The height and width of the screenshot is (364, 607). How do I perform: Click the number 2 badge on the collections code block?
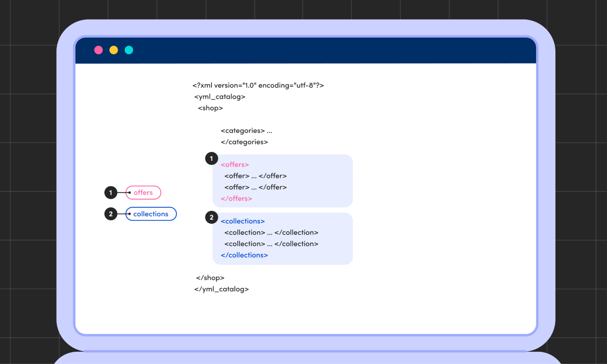tap(211, 217)
